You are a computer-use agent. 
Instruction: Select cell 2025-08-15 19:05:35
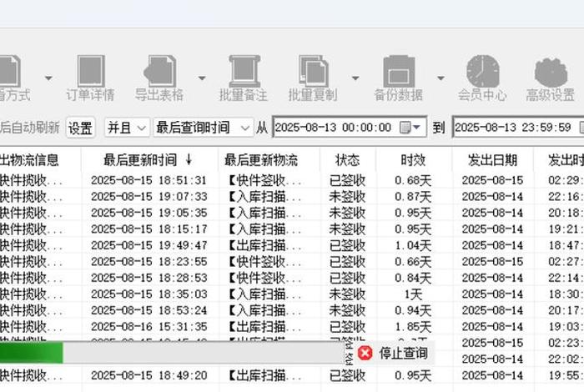(149, 213)
